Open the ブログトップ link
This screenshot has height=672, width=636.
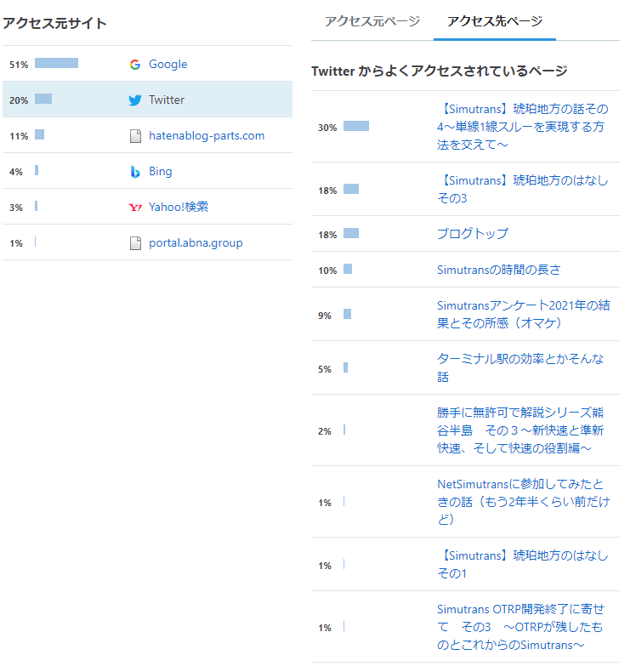pyautogui.click(x=473, y=234)
